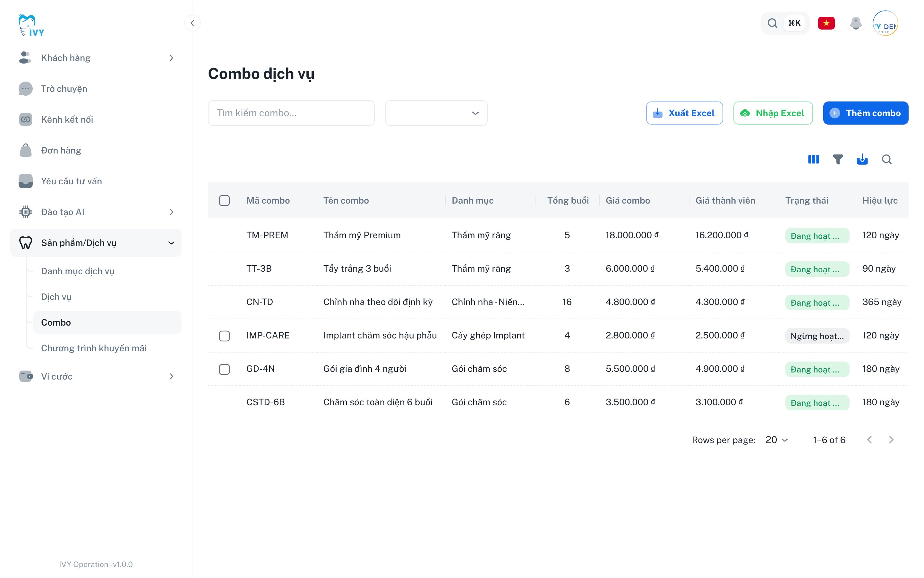924x578 pixels.
Task: Change rows per page dropdown 20
Action: [777, 440]
